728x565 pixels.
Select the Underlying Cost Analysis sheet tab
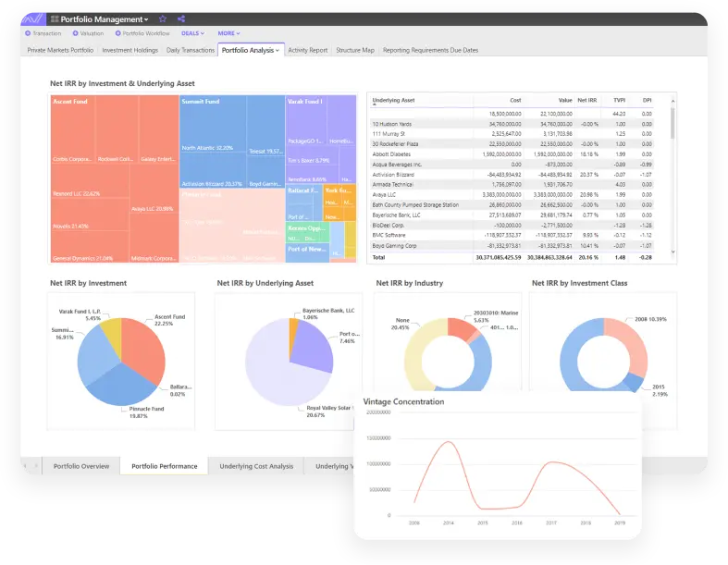point(256,466)
